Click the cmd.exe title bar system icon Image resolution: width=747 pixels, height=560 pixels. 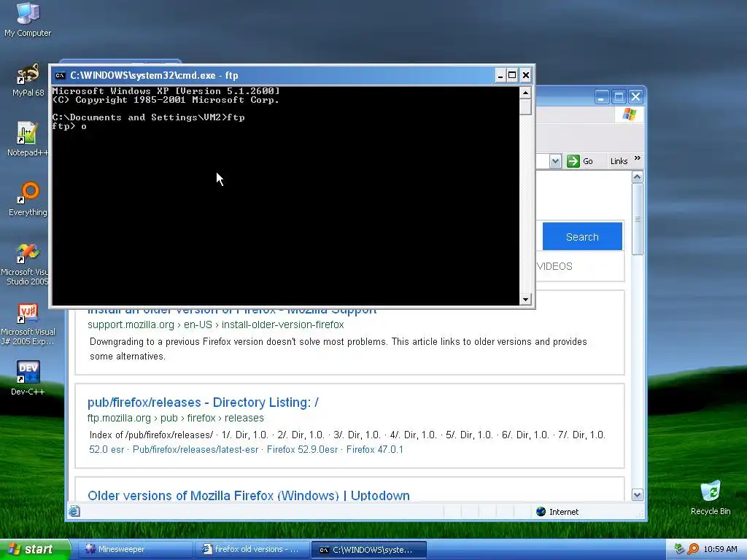(60, 75)
